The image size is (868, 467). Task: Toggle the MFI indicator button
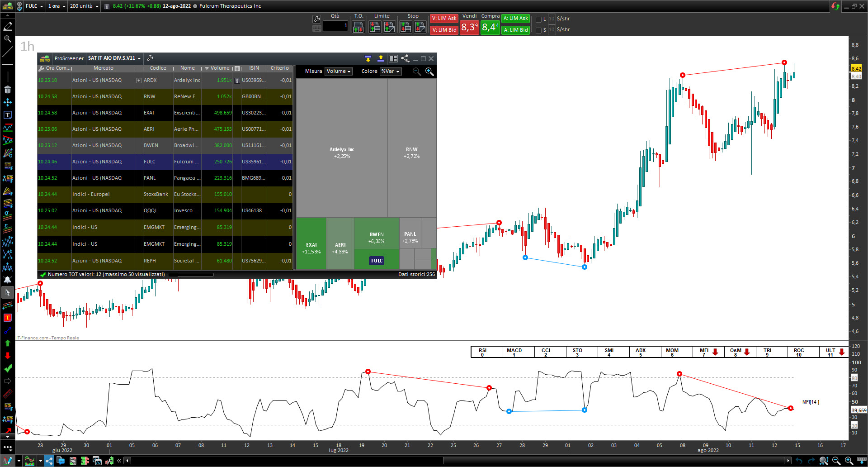tap(708, 352)
